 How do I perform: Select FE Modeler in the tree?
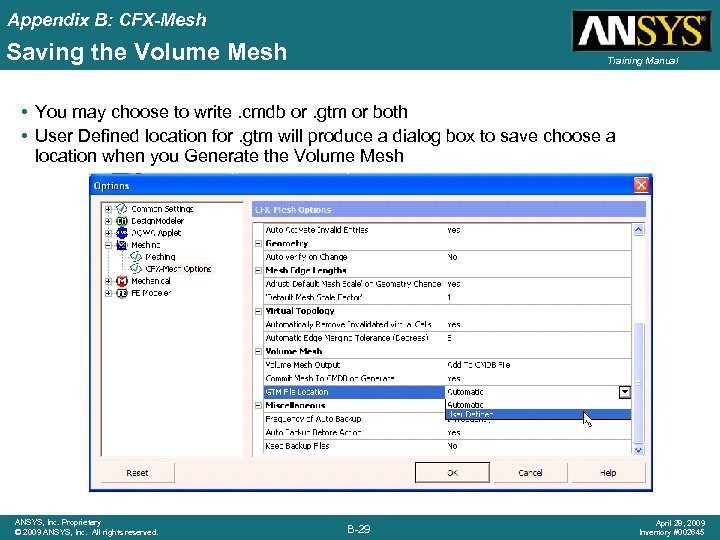[151, 292]
